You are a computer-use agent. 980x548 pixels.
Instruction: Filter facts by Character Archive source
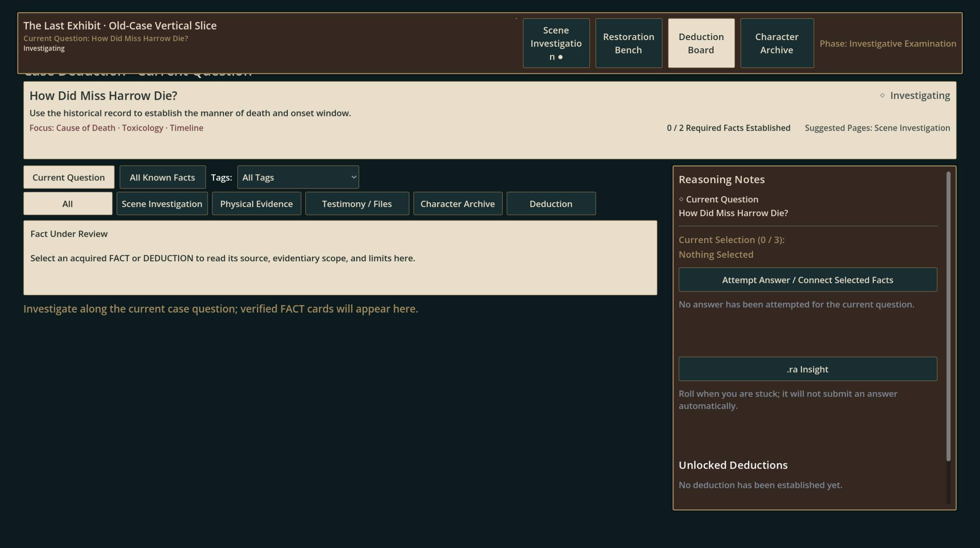pos(457,203)
